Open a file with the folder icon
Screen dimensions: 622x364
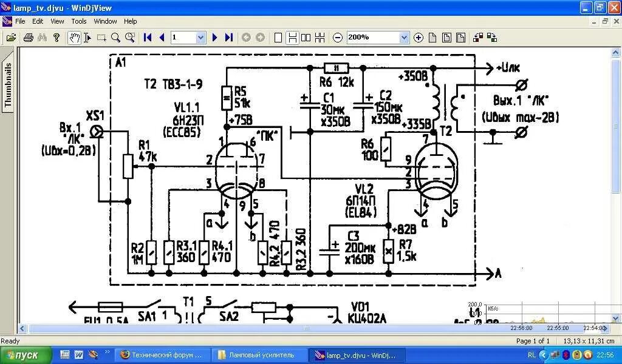point(12,38)
